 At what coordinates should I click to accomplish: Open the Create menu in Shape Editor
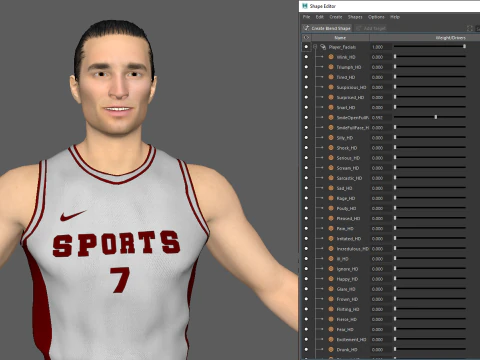[336, 17]
